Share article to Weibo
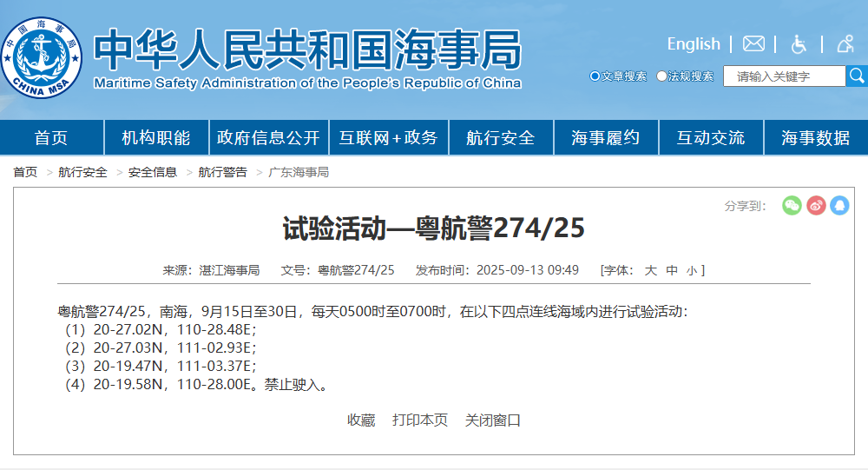 click(816, 205)
